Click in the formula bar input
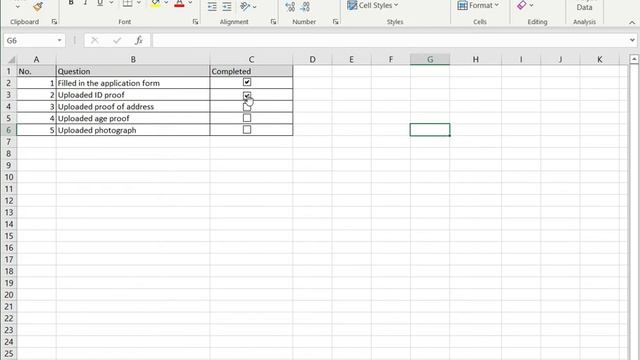 [389, 40]
